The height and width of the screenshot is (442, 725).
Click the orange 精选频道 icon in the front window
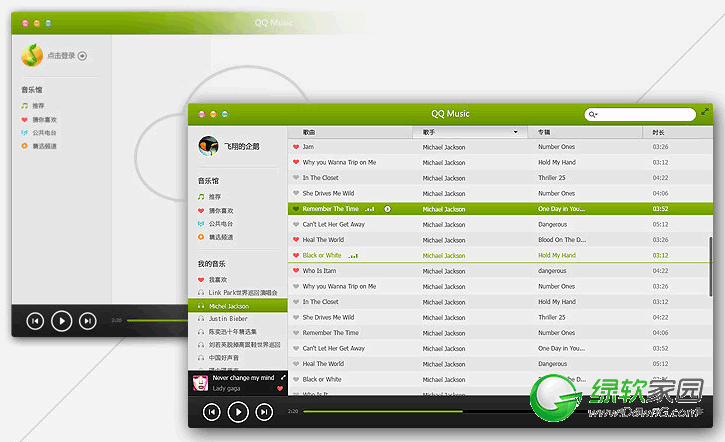[201, 237]
